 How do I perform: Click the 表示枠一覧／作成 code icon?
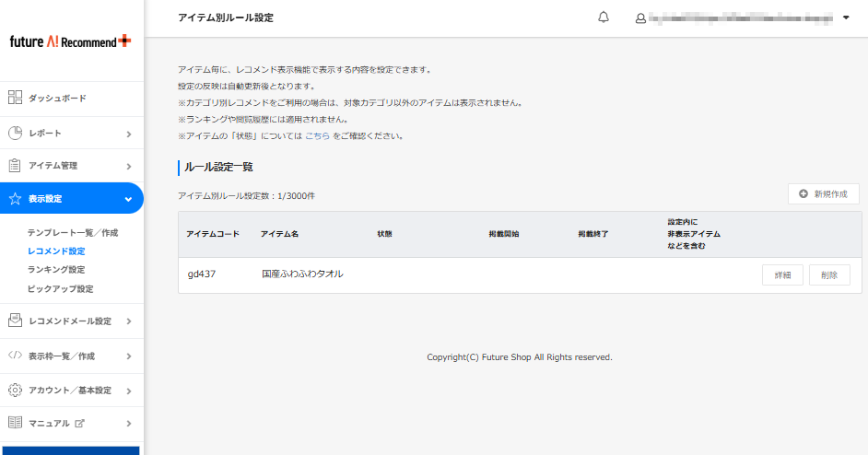15,356
